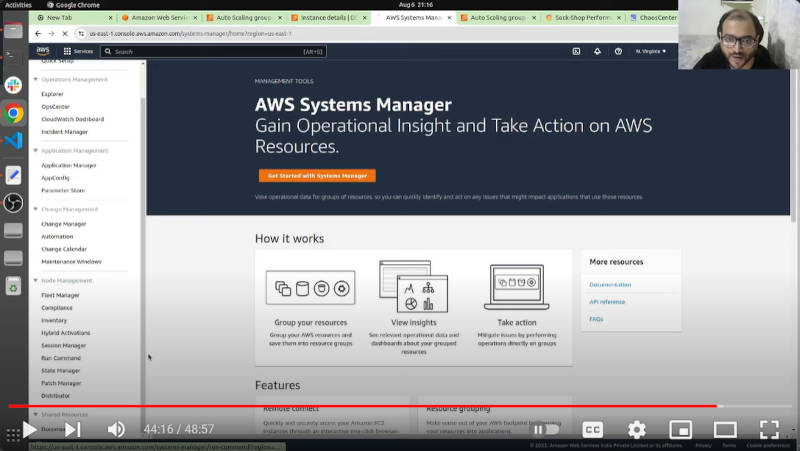Open AWS CloudShell icon
800x451 pixels.
coord(576,51)
